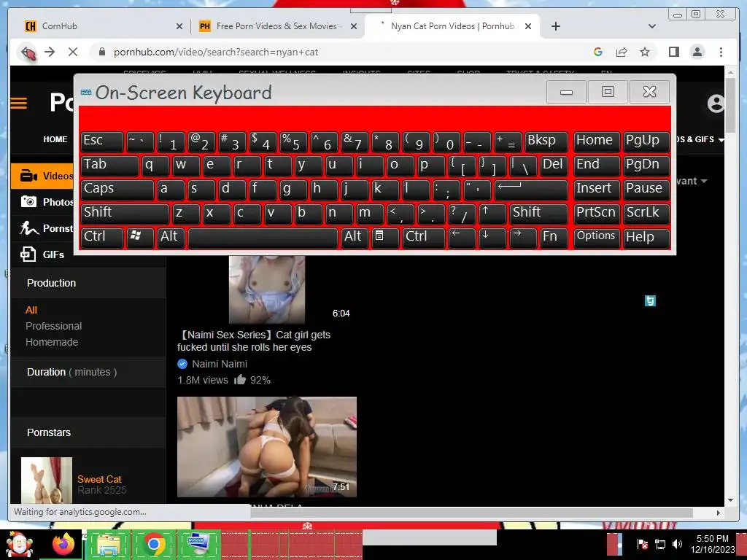The width and height of the screenshot is (747, 560).
Task: Click the site user account icon
Action: 716,104
